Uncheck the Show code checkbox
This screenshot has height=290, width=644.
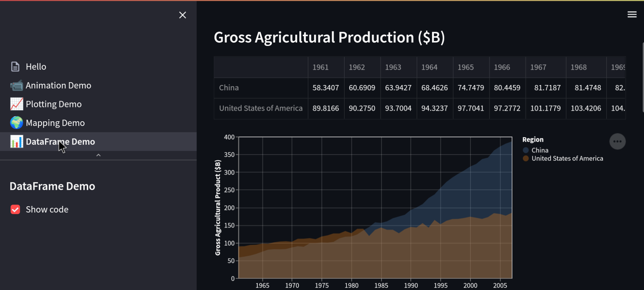(x=15, y=209)
